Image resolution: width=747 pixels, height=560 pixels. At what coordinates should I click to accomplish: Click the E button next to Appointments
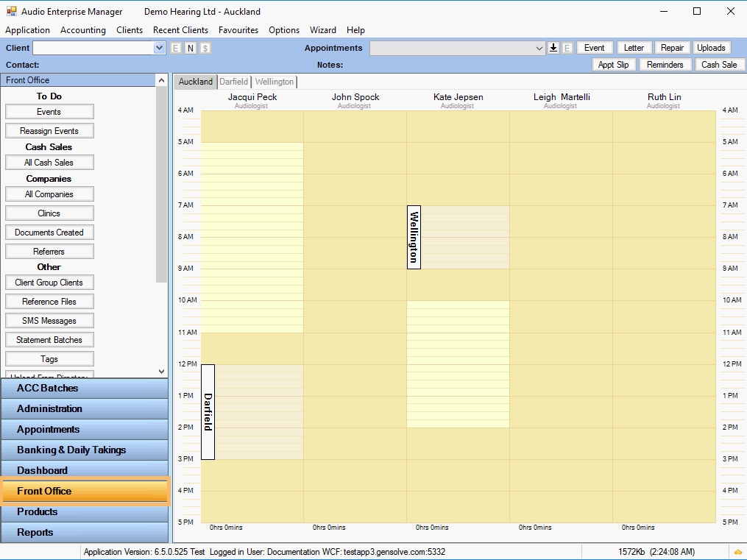tap(567, 48)
